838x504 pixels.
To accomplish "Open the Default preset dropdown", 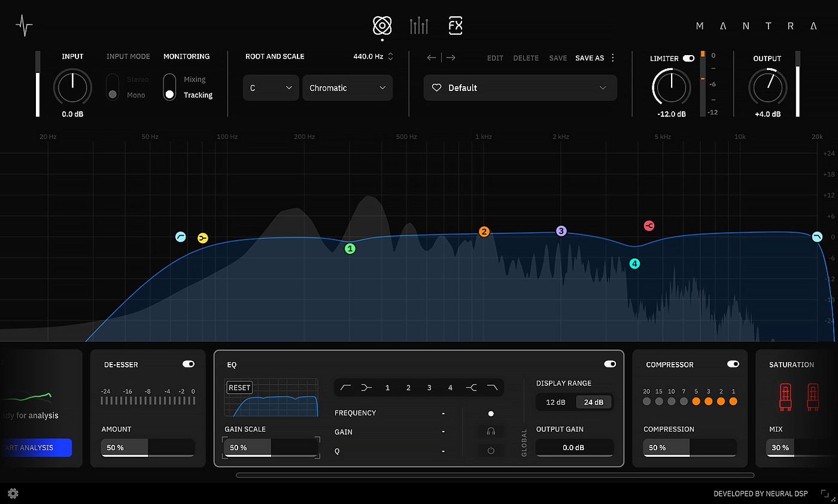I will click(520, 88).
